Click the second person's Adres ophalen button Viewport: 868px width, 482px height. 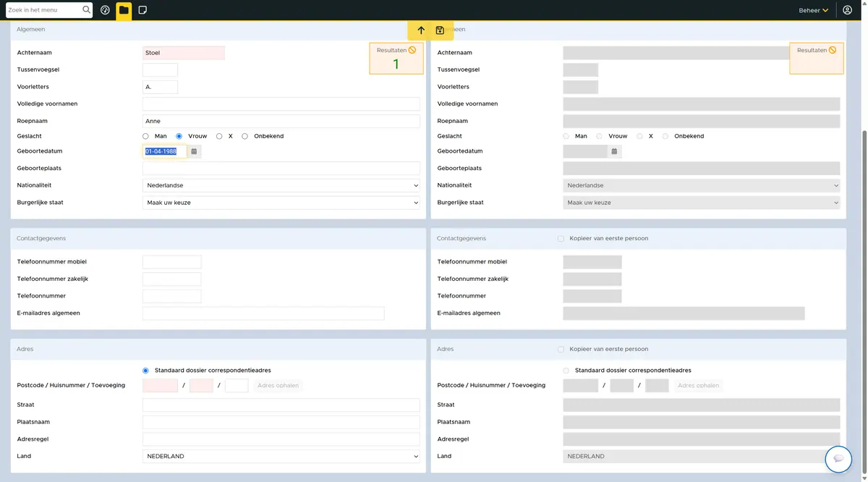coord(698,386)
